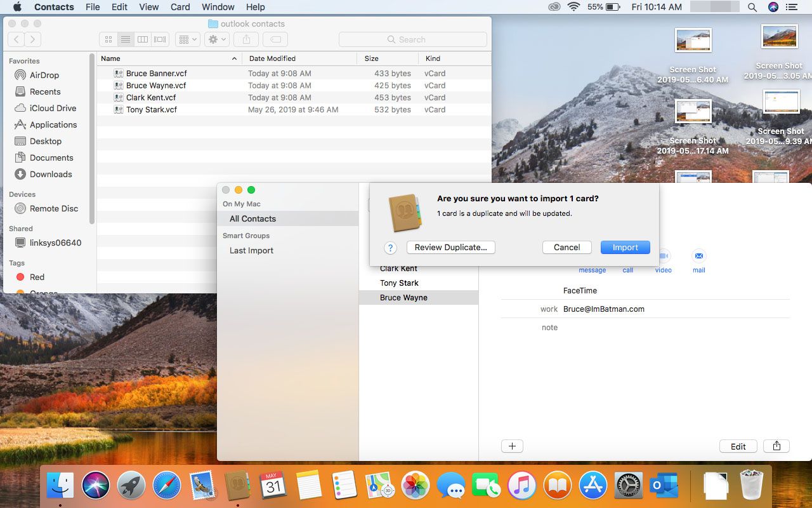Image resolution: width=812 pixels, height=508 pixels.
Task: Open Desktop in Finder sidebar
Action: point(46,141)
